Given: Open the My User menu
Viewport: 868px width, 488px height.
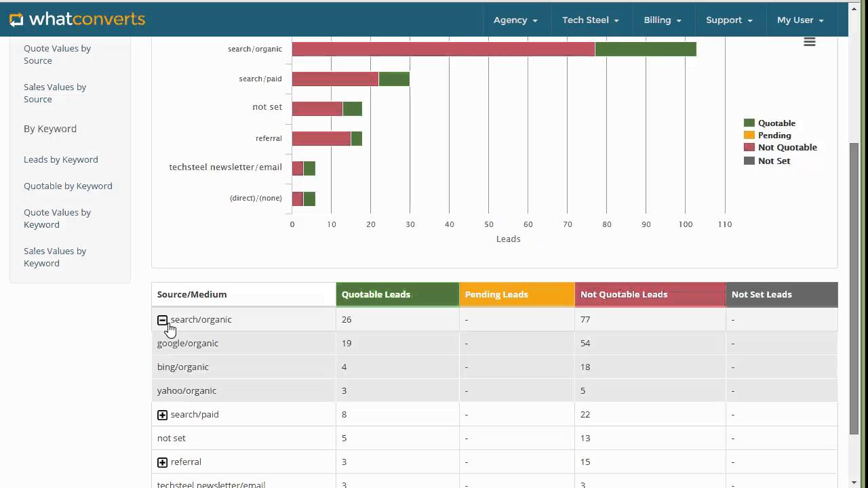Looking at the screenshot, I should 800,20.
